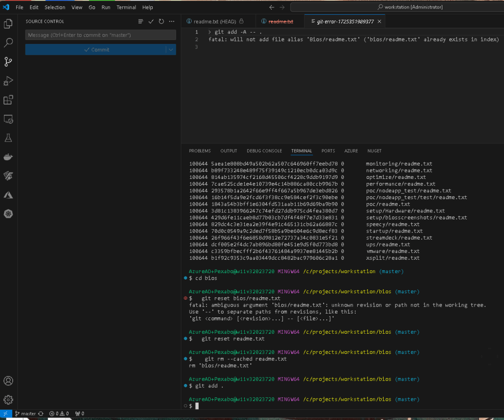The width and height of the screenshot is (504, 420).
Task: Click the SOURCE CONTROL panel title
Action: coord(45,21)
